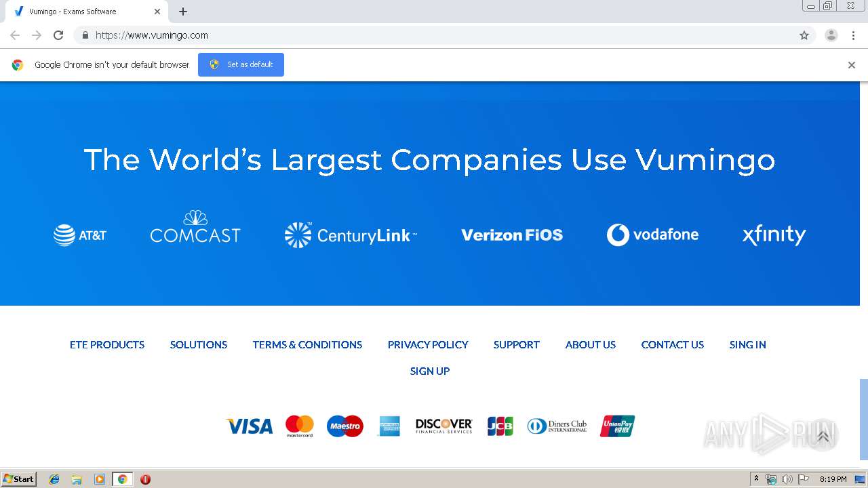Open Windows Explorer folder from taskbar

(x=77, y=479)
